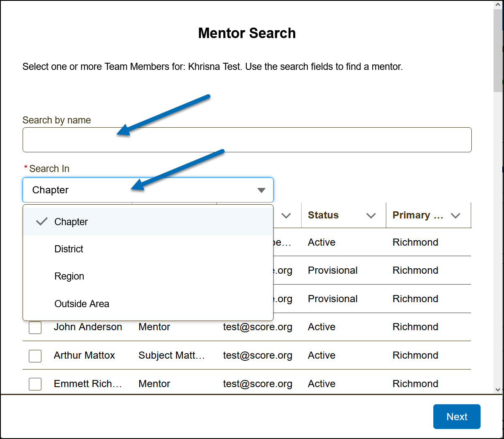Click the Search by name field

(x=247, y=140)
